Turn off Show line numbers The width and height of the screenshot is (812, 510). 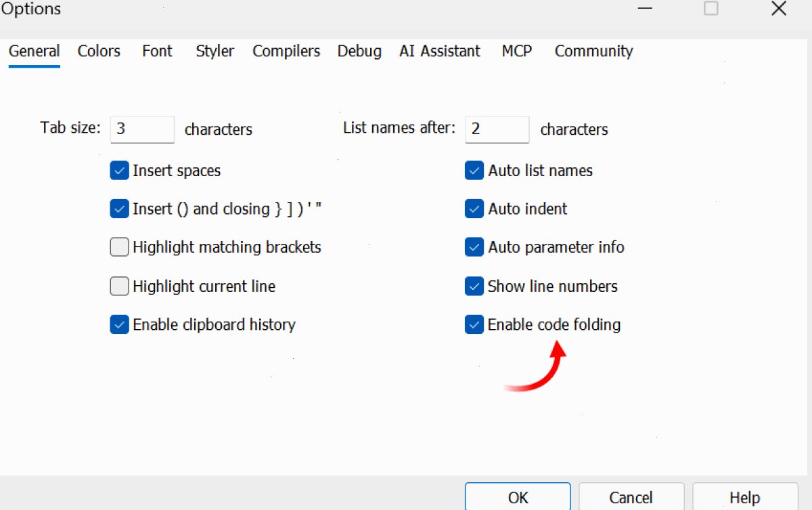[474, 286]
